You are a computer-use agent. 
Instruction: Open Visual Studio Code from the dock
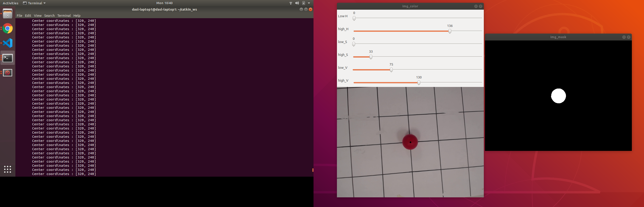click(8, 43)
